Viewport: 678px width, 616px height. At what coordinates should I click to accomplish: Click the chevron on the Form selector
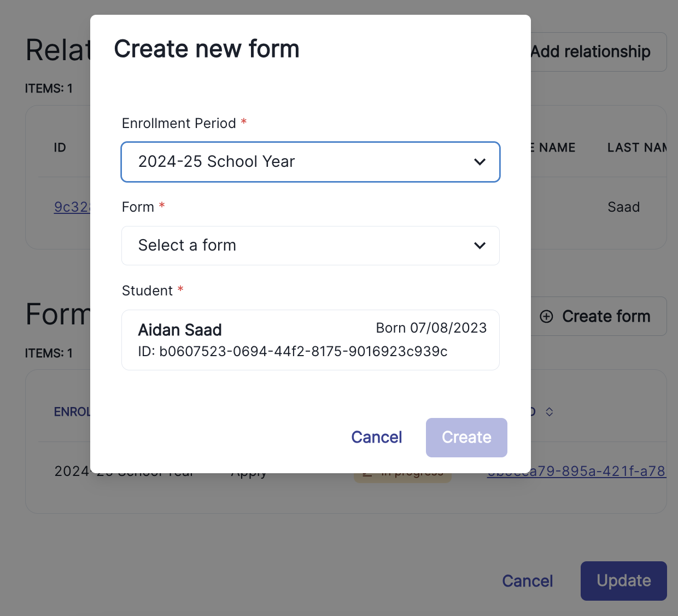tap(480, 246)
